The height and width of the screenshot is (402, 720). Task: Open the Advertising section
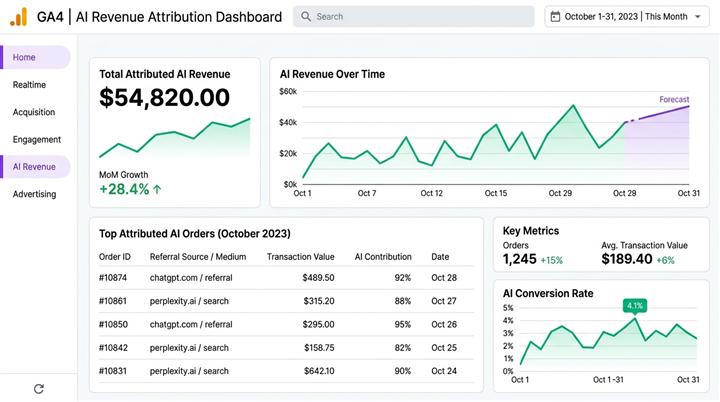coord(34,194)
